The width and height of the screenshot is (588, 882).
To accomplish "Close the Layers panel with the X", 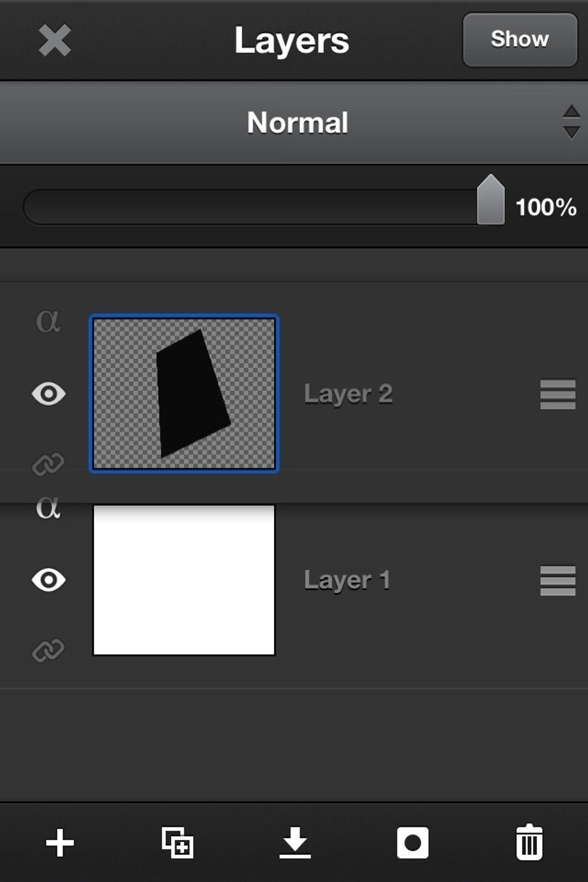I will click(53, 41).
